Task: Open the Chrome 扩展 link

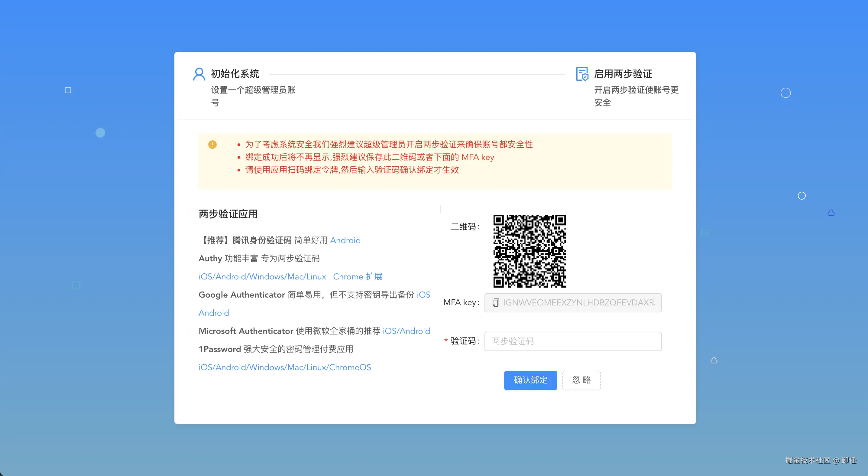Action: [x=358, y=277]
